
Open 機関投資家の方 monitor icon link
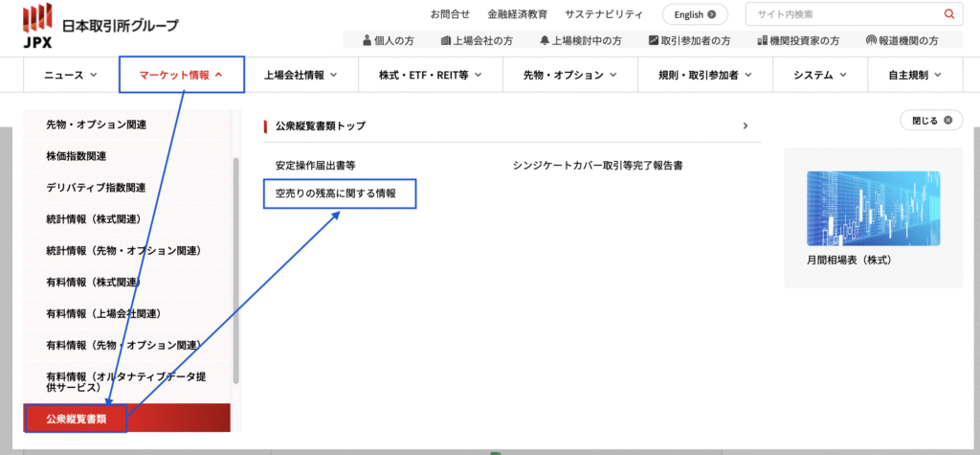click(797, 41)
